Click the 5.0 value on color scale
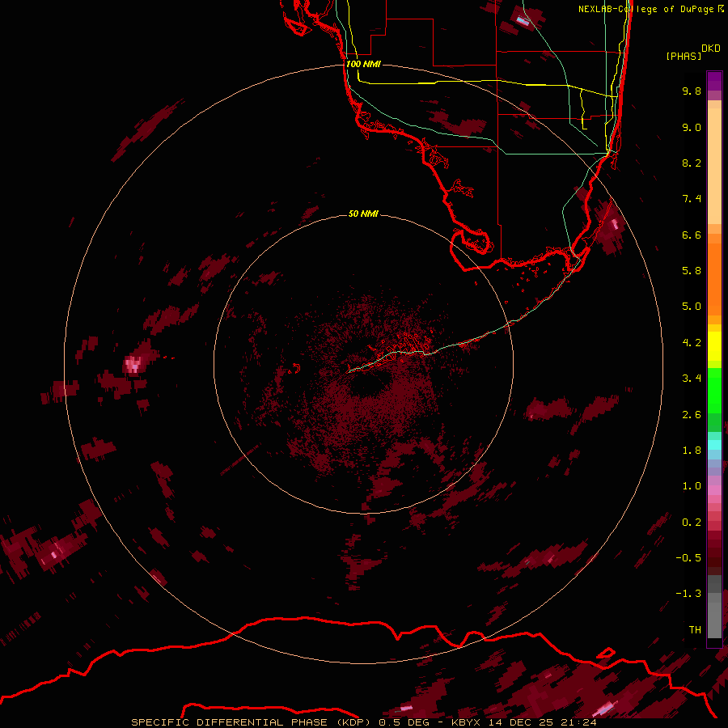This screenshot has height=728, width=728. coord(692,307)
